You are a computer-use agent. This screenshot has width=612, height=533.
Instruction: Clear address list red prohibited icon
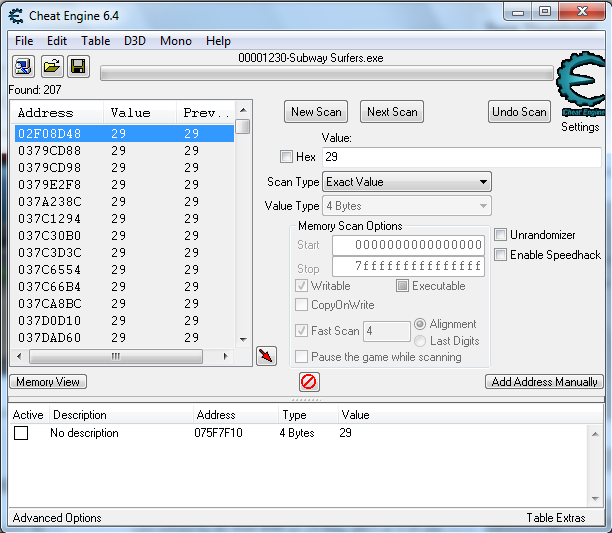tap(309, 382)
